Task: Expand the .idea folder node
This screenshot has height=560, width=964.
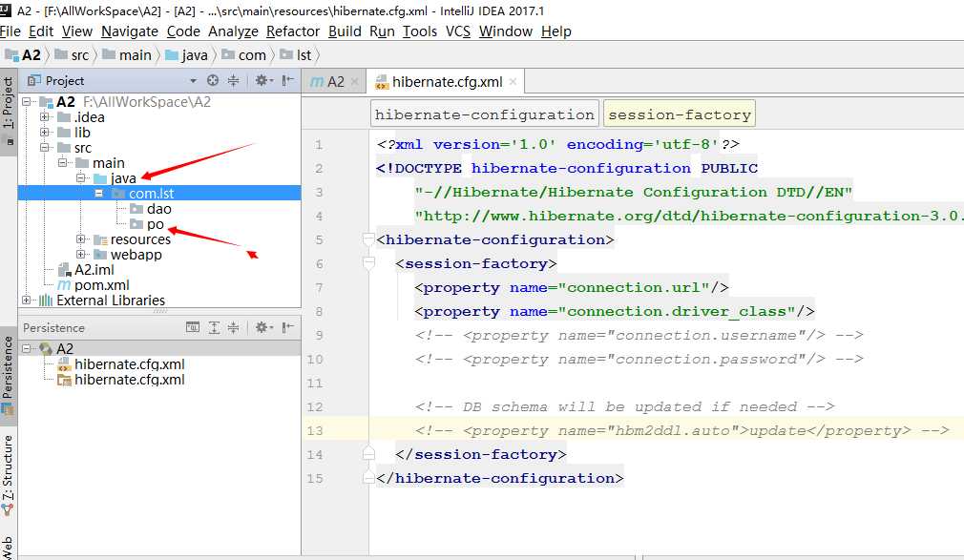Action: click(44, 116)
